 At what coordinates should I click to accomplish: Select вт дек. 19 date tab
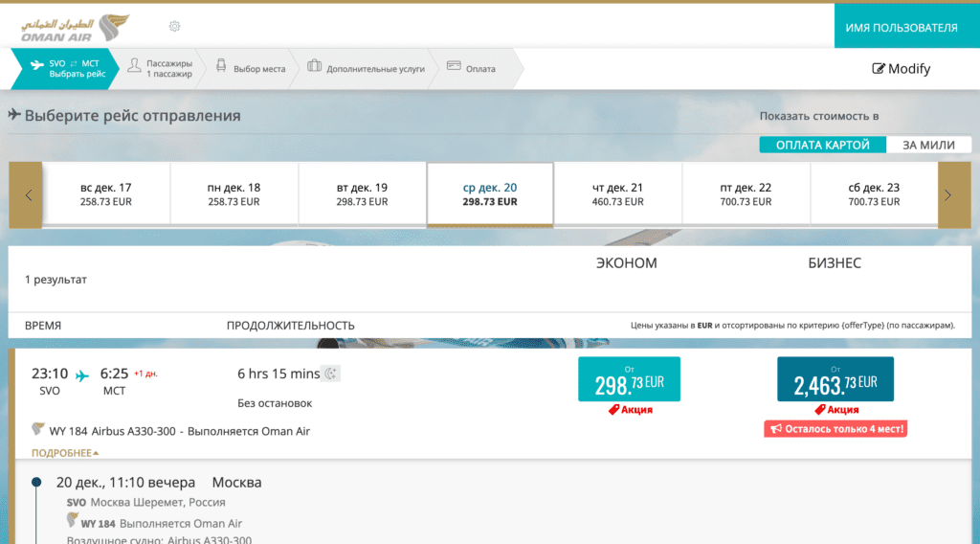[x=362, y=193]
